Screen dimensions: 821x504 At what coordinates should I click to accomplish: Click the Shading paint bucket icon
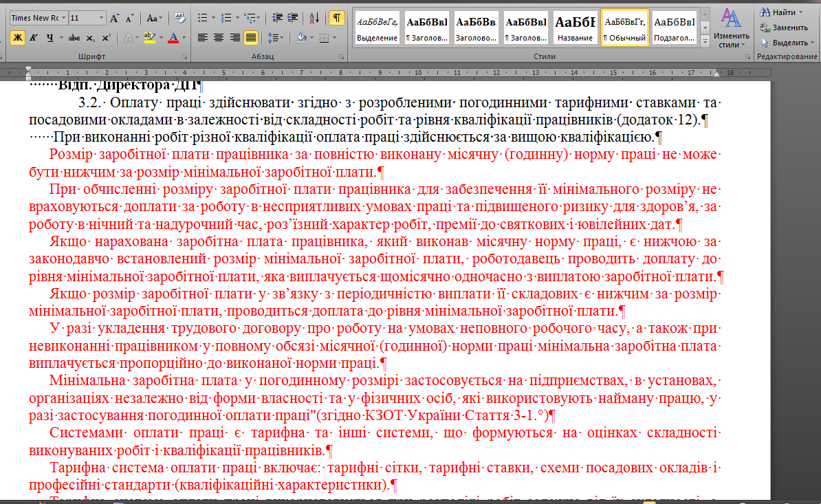(x=301, y=38)
